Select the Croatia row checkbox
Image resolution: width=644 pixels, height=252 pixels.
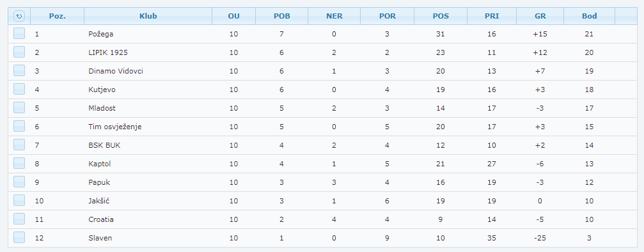(x=19, y=219)
